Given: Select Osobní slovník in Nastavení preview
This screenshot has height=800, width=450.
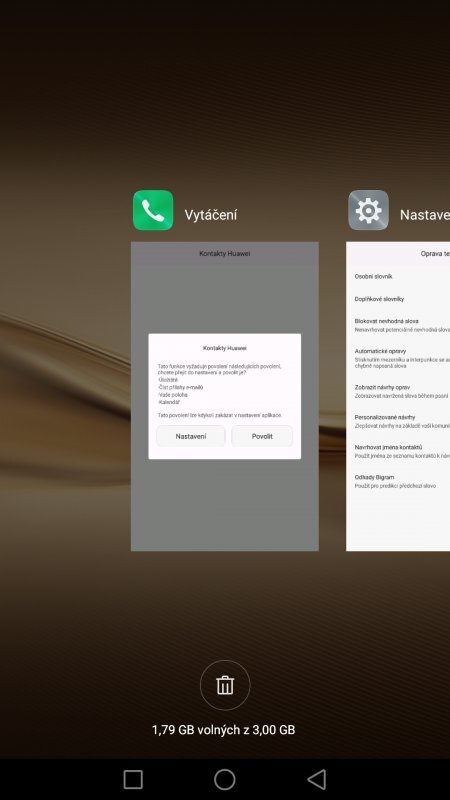Looking at the screenshot, I should click(x=373, y=277).
